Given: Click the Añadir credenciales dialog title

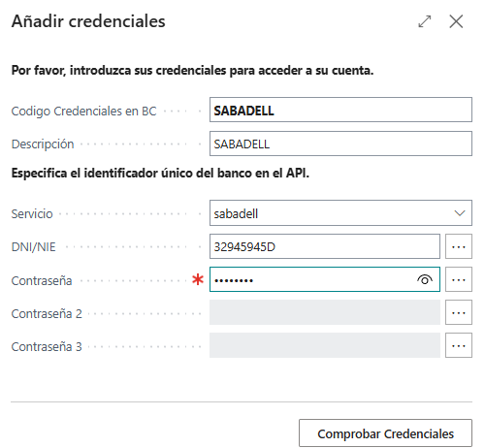Looking at the screenshot, I should tap(88, 21).
